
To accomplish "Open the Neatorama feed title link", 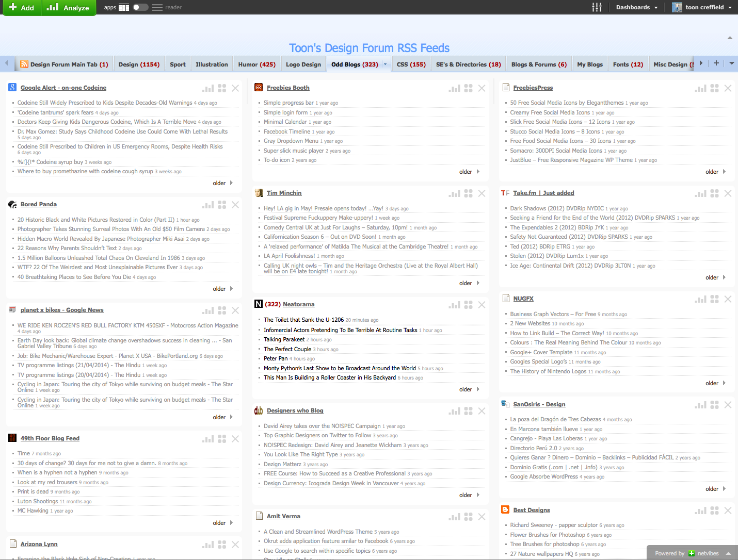I will pos(298,304).
